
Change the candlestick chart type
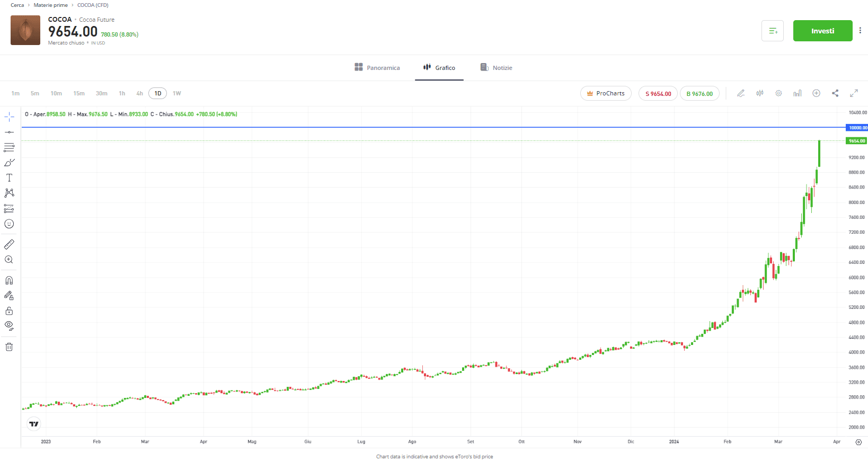coord(760,93)
